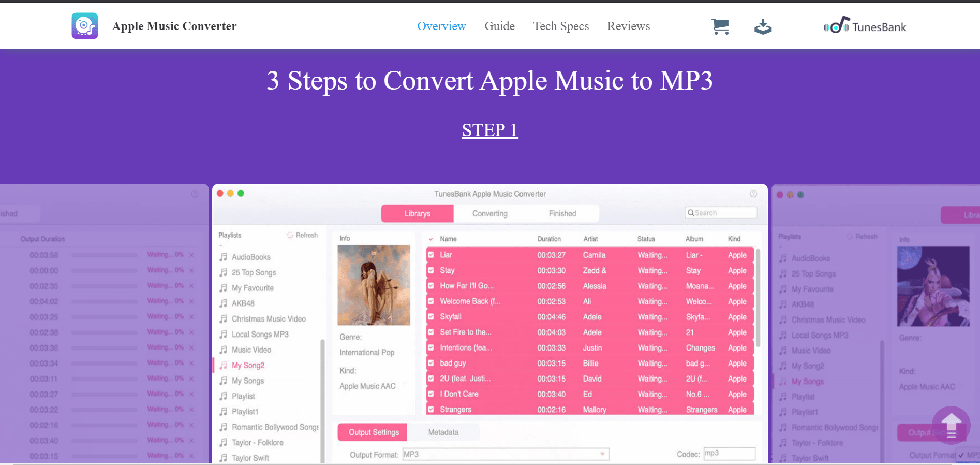The image size is (980, 465).
Task: Click the Local Songs MP3 note icon
Action: point(223,335)
